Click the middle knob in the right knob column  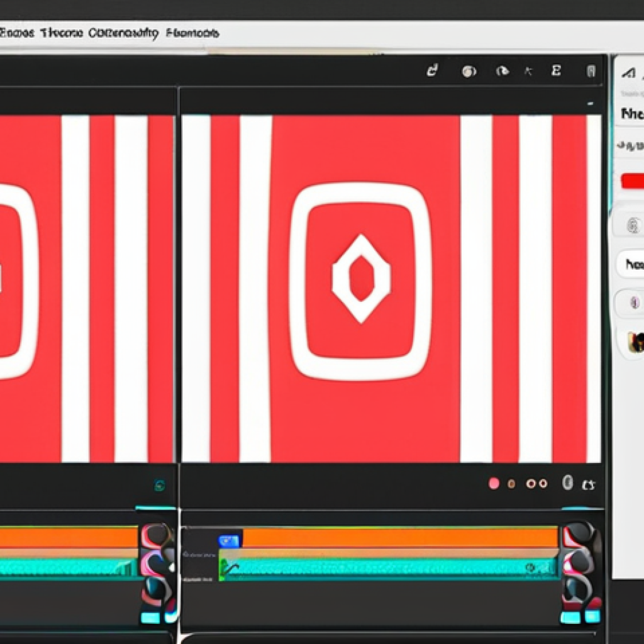[x=579, y=562]
